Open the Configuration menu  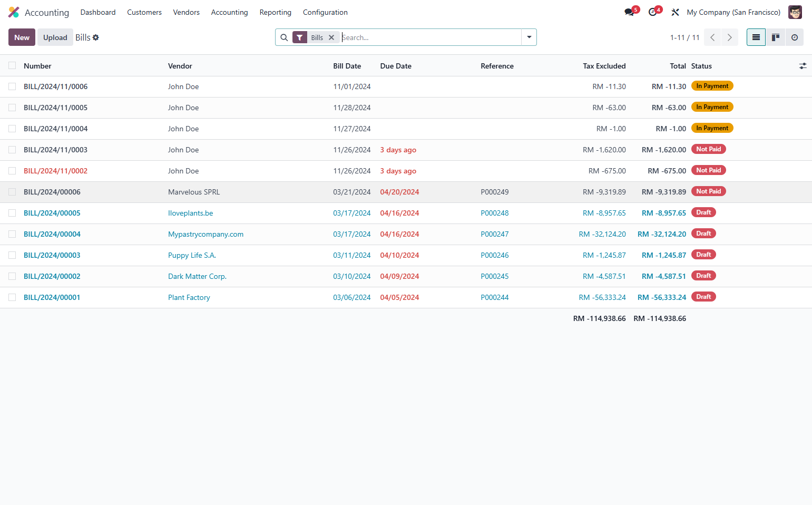325,12
